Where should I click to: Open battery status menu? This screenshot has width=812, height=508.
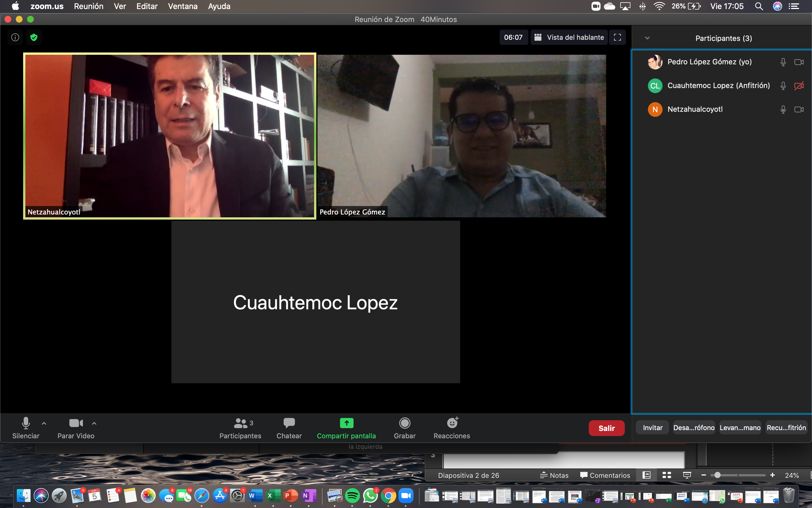click(686, 6)
